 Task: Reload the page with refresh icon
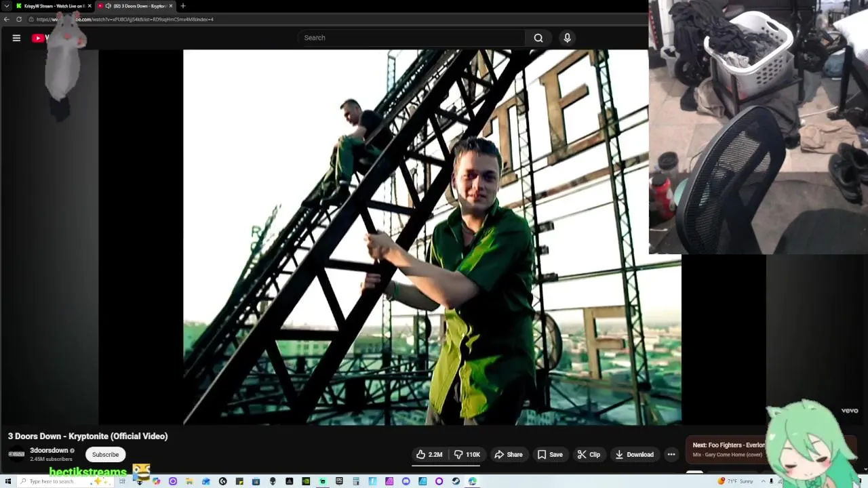pos(19,19)
